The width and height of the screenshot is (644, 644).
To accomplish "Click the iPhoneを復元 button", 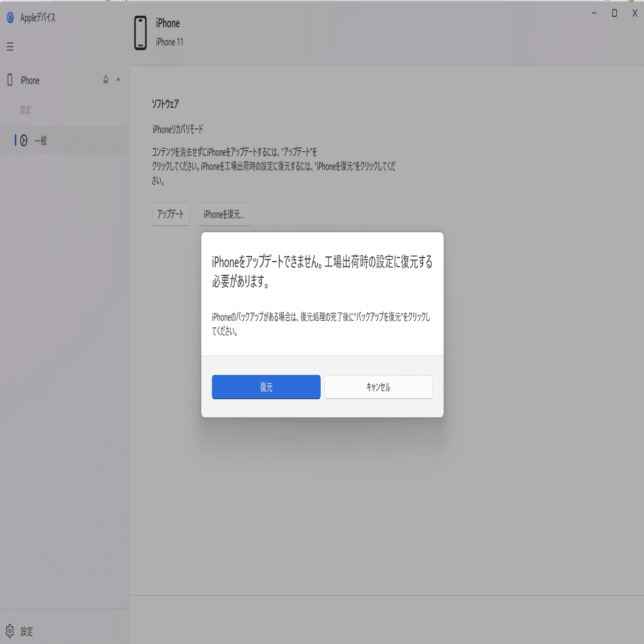I will [x=224, y=214].
